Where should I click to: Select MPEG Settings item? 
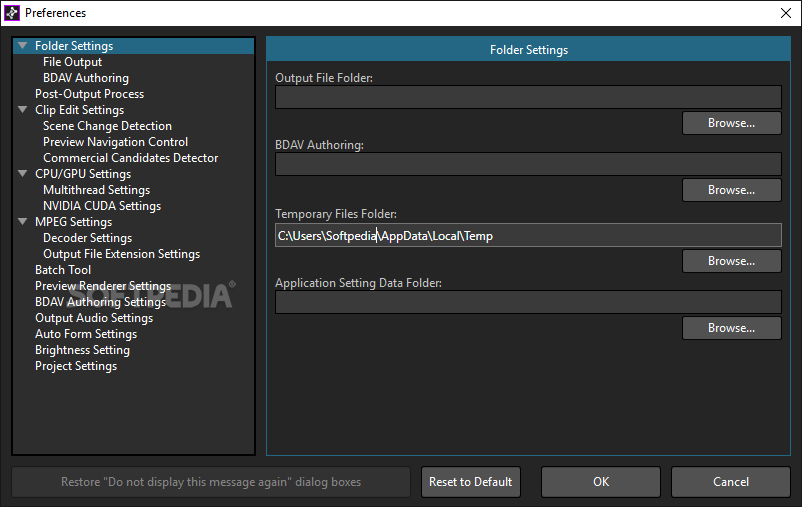[x=73, y=222]
